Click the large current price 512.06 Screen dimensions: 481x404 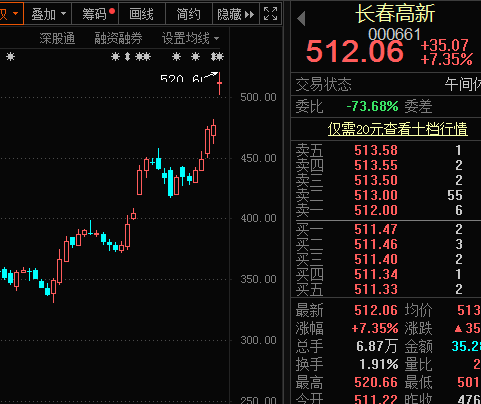pyautogui.click(x=355, y=52)
